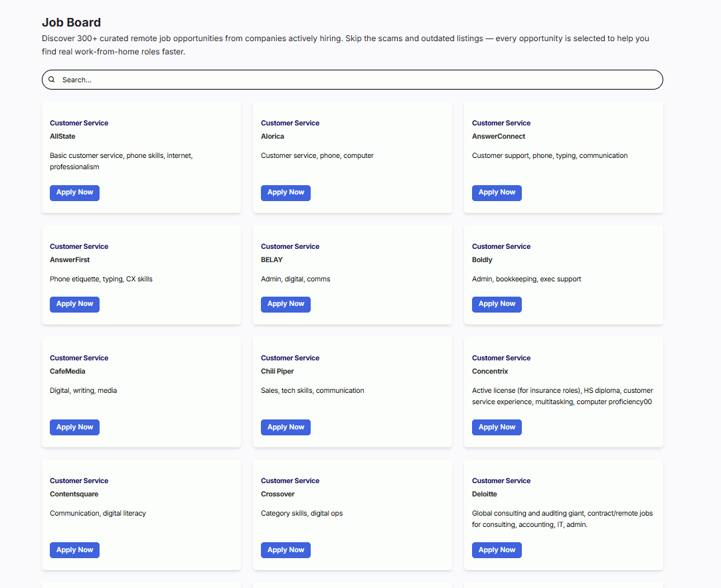Click Customer Service label above Chili Piper
This screenshot has height=588, width=721.
tap(290, 358)
